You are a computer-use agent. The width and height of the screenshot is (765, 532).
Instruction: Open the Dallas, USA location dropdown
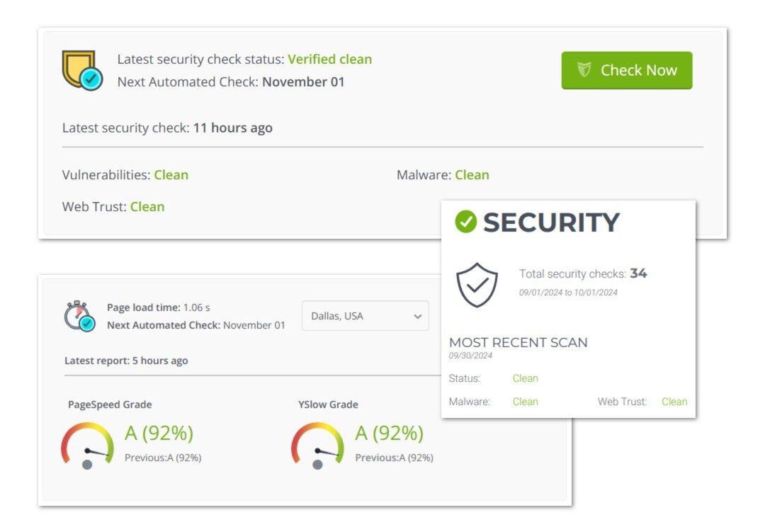click(x=365, y=316)
